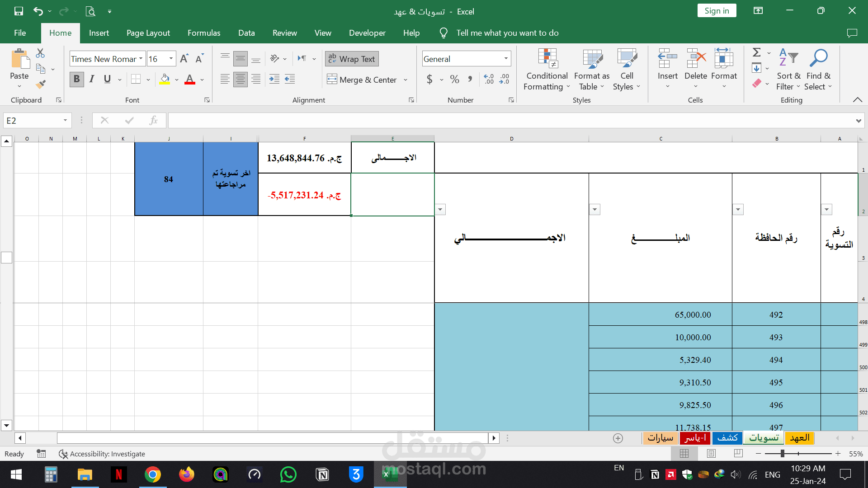Viewport: 868px width, 488px height.
Task: Click the Increase Decimal icon
Action: pyautogui.click(x=489, y=80)
